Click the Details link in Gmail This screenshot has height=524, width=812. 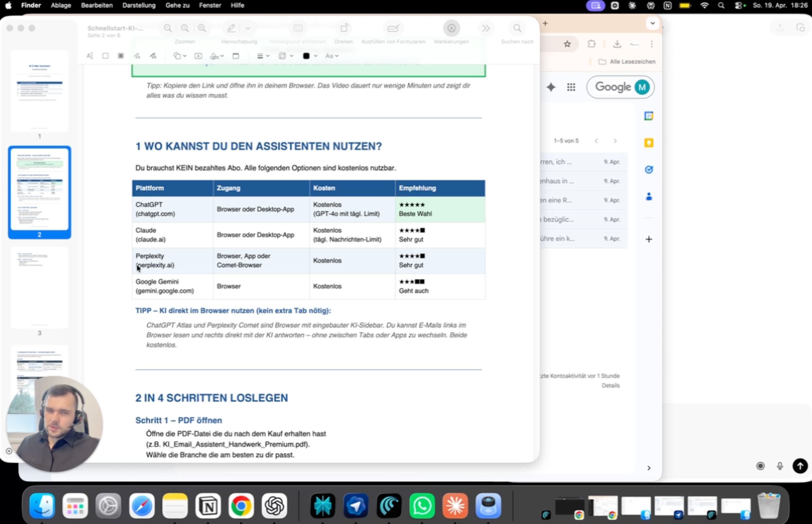pos(610,386)
